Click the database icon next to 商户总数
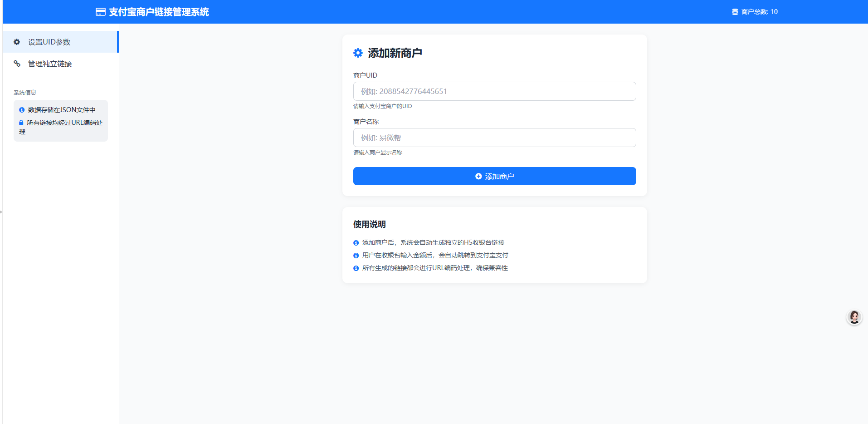 735,12
